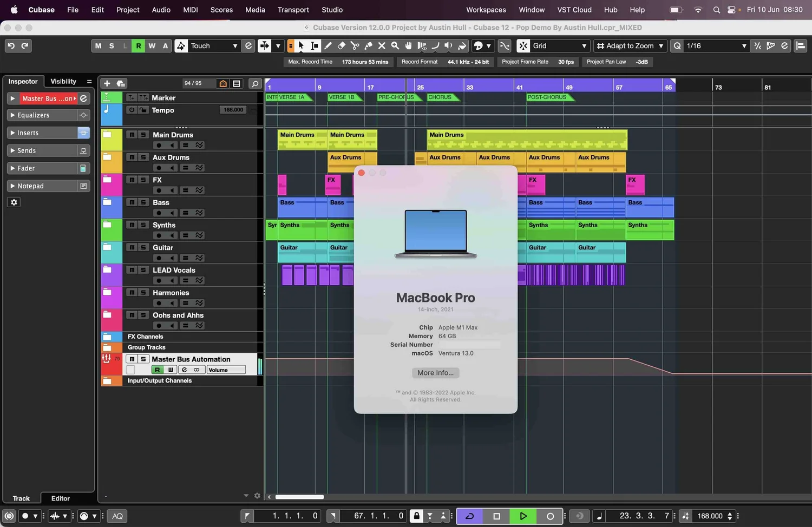Open the Adapt to Zoom dropdown

[629, 46]
